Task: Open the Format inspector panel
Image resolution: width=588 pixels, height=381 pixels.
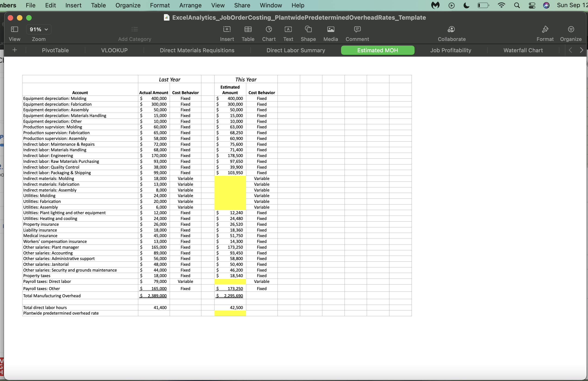Action: click(x=545, y=33)
